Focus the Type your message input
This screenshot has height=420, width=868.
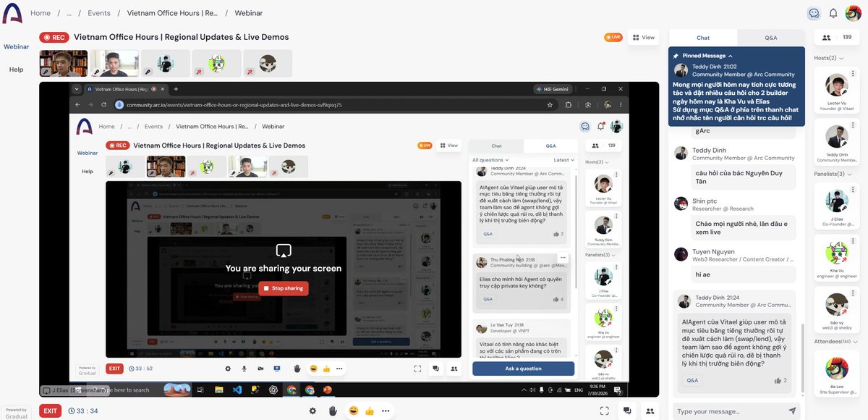coord(729,411)
